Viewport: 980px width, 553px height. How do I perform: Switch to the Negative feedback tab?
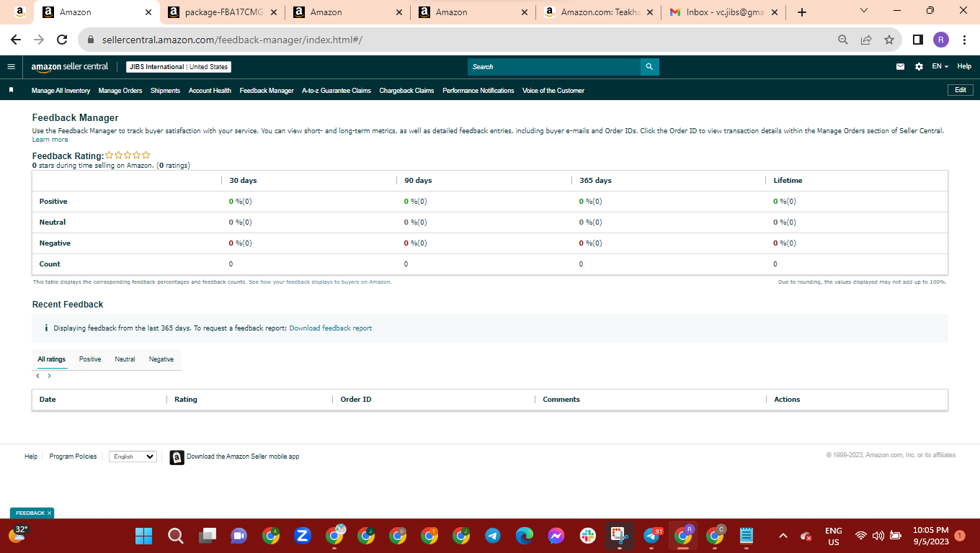click(161, 359)
